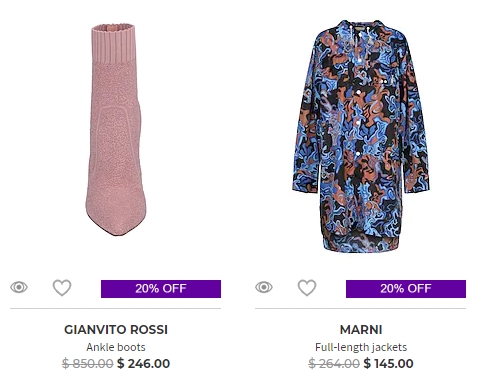Click the crossed-out price $ 264.00
This screenshot has height=377, width=481.
point(334,363)
